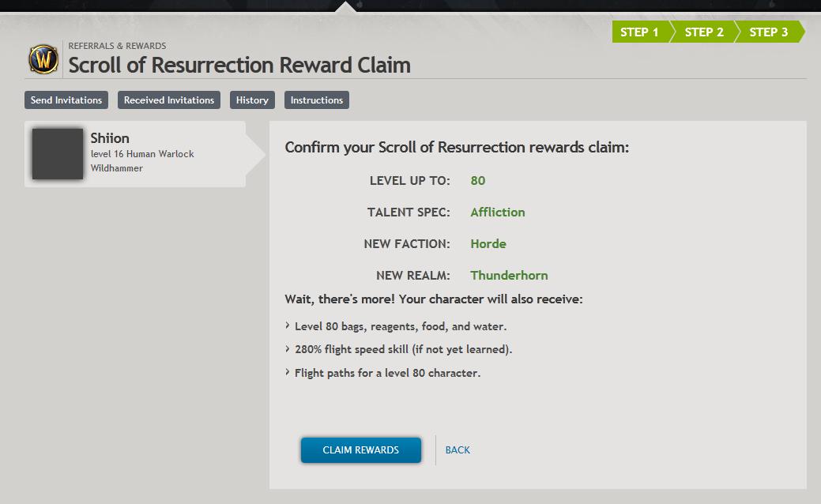Open the Instructions page

click(x=316, y=100)
